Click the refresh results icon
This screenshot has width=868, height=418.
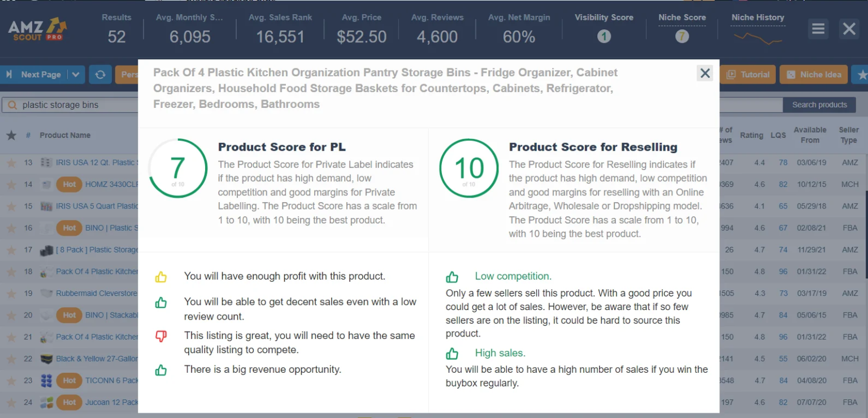click(x=100, y=74)
